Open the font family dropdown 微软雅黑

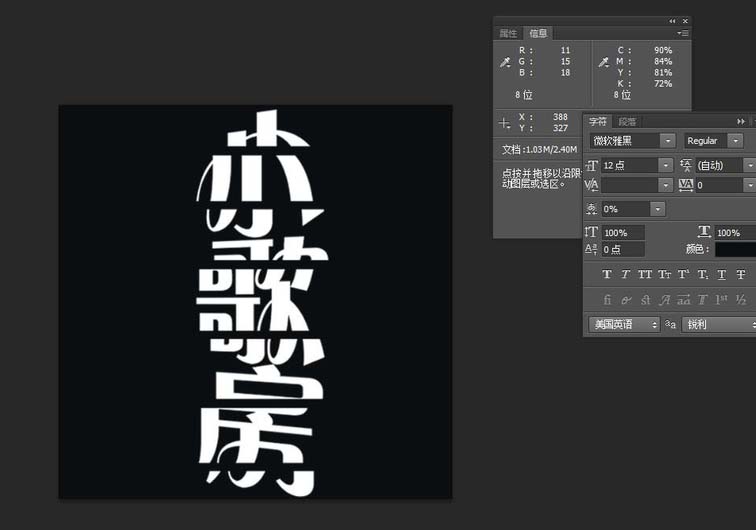tap(632, 141)
